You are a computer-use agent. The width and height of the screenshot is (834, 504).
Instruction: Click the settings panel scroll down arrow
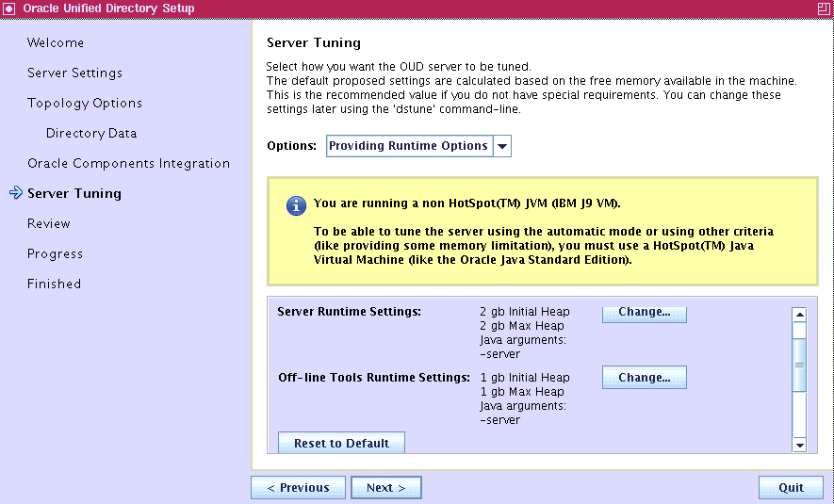coord(799,445)
